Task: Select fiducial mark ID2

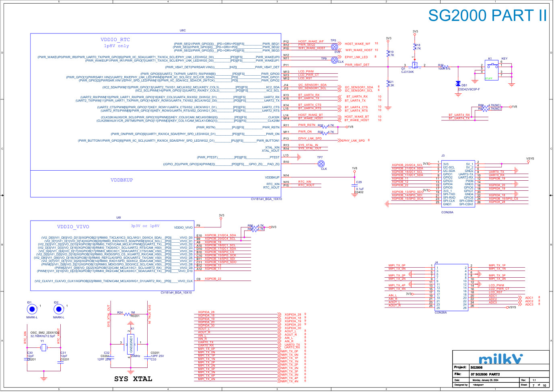Action: (59, 309)
